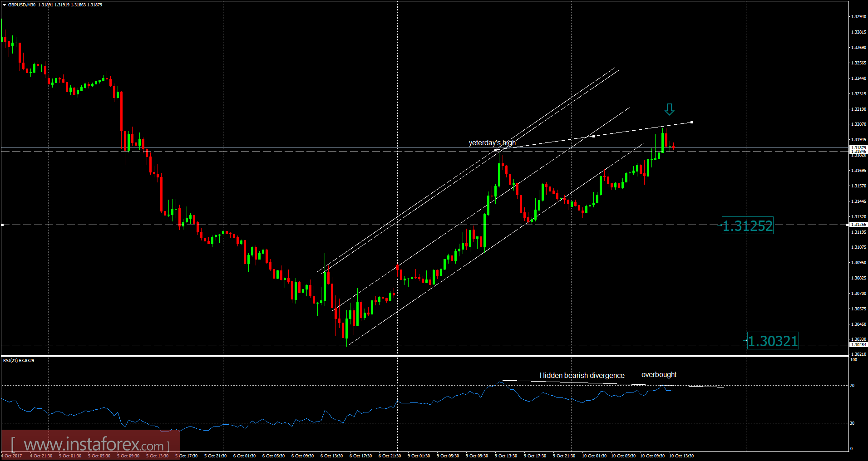Click the 5 Oct 17:30 time label
The height and width of the screenshot is (461, 868).
click(x=187, y=456)
